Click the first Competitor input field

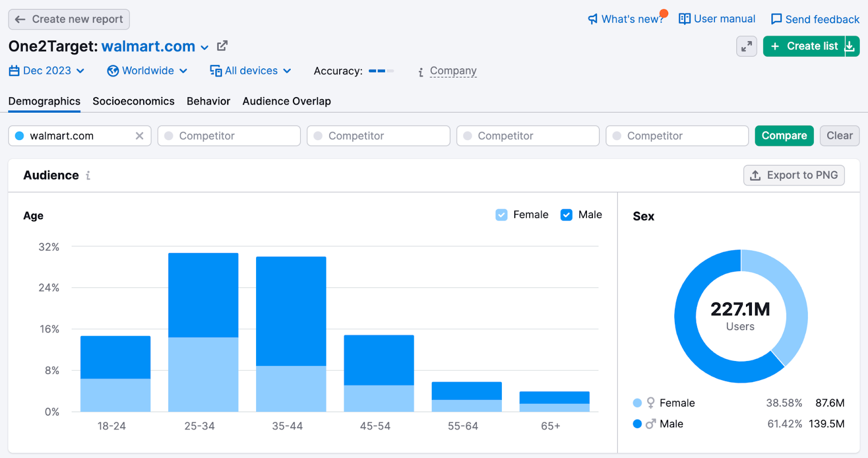click(229, 136)
